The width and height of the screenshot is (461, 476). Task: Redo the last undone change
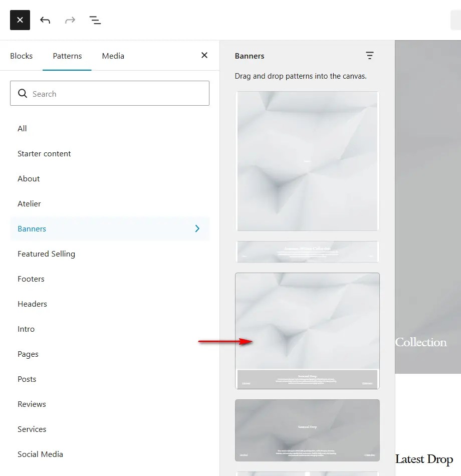(70, 20)
